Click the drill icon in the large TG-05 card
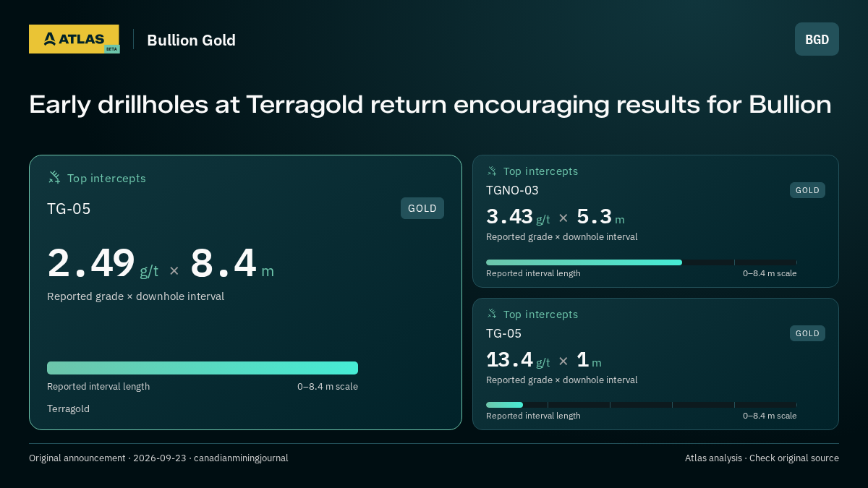Image resolution: width=868 pixels, height=488 pixels. [x=54, y=177]
